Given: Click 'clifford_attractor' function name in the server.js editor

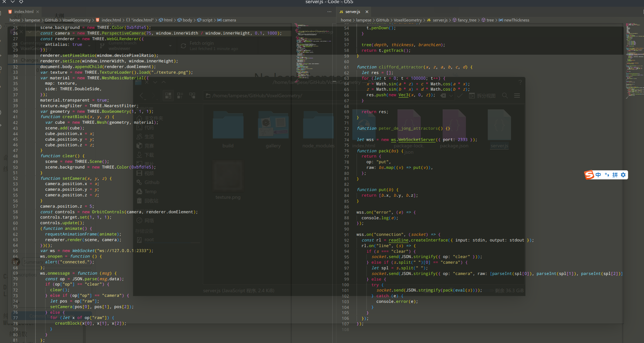Looking at the screenshot, I should [x=401, y=67].
